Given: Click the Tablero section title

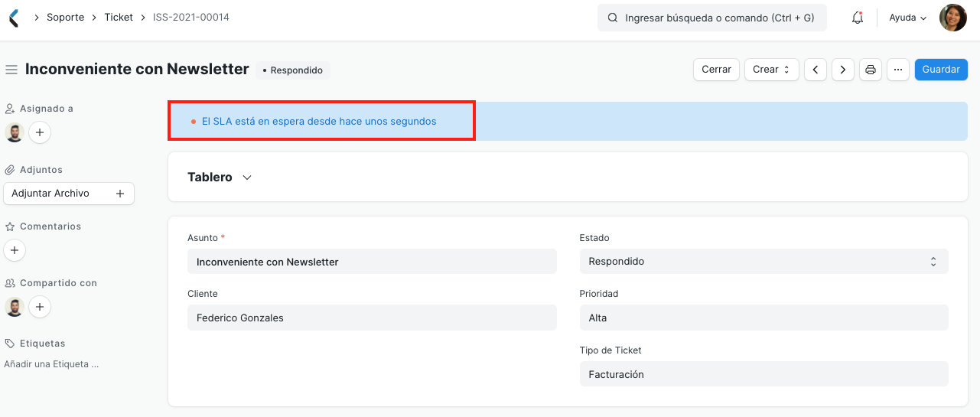Looking at the screenshot, I should (x=210, y=177).
